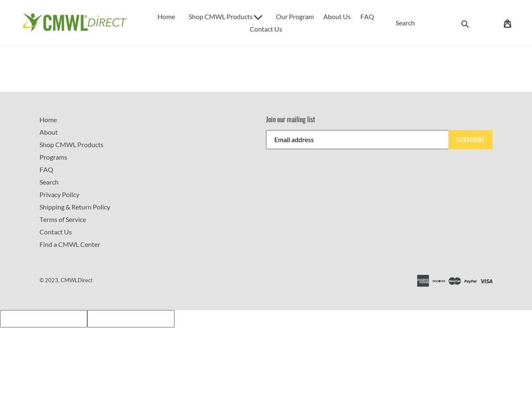Open Our Program in top navigation
The height and width of the screenshot is (399, 532).
coord(295,17)
